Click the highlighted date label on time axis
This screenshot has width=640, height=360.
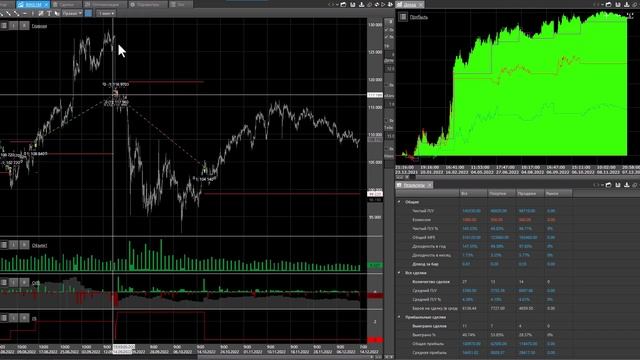point(124,349)
